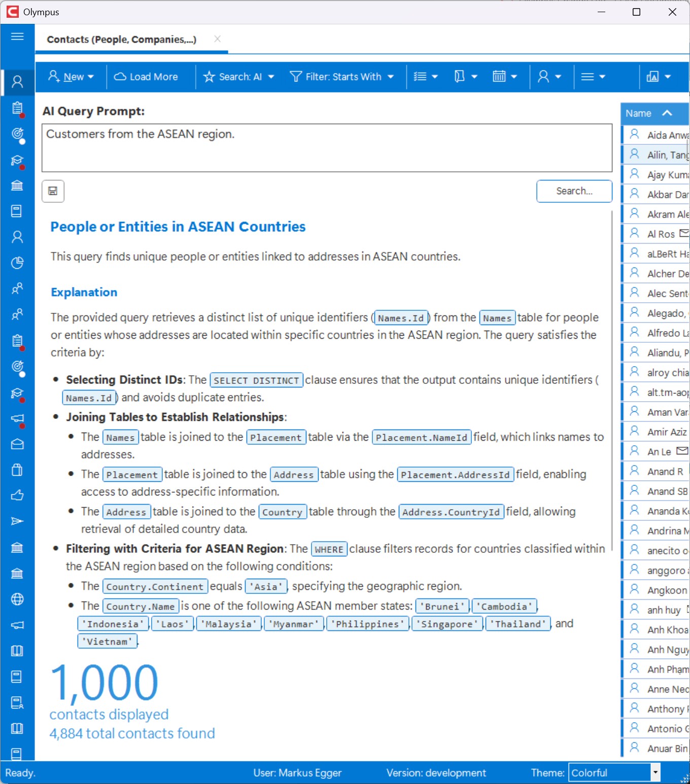Screen dimensions: 690x784
Task: Select contact Aman Var row
Action: (655, 412)
